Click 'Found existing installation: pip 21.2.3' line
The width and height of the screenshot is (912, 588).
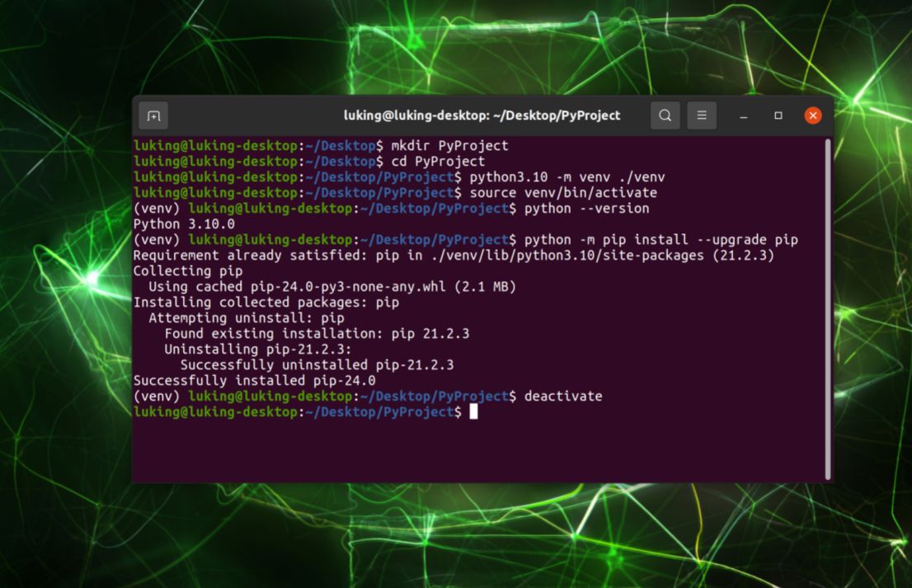click(x=317, y=334)
